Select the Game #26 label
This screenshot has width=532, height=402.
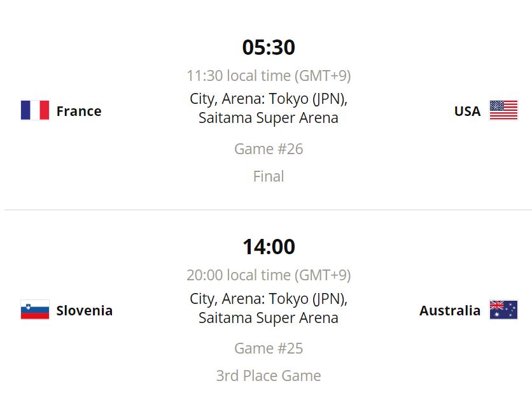269,149
